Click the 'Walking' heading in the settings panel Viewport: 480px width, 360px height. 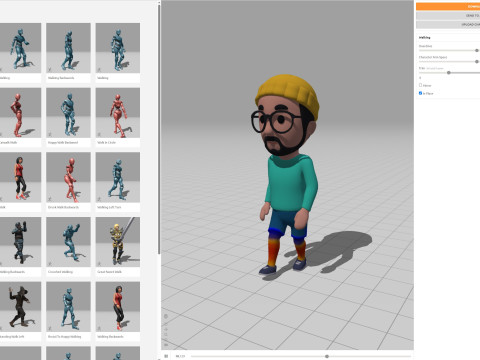click(x=424, y=38)
